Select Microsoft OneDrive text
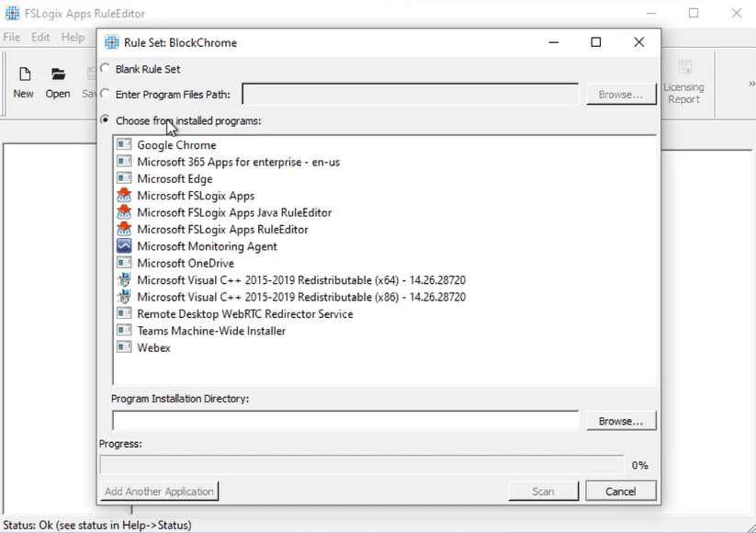This screenshot has height=533, width=756. 186,263
